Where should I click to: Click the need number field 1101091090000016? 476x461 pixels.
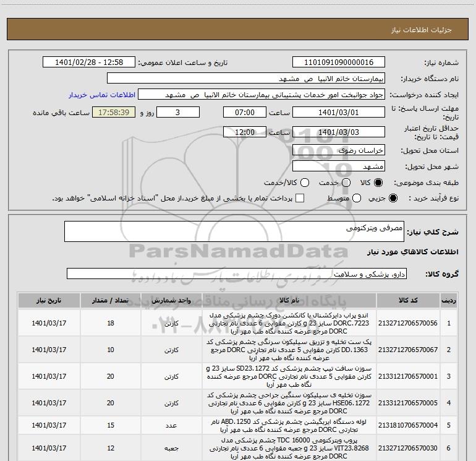(x=339, y=62)
